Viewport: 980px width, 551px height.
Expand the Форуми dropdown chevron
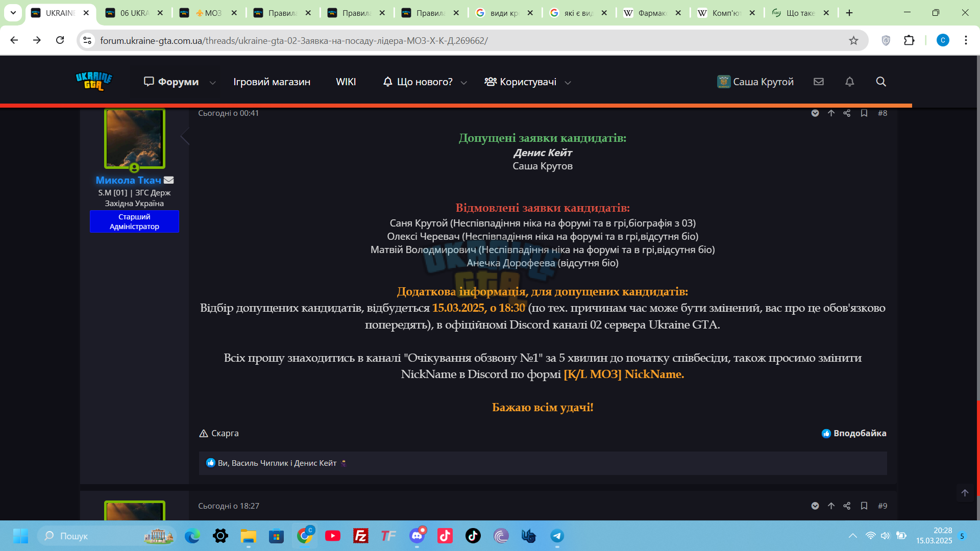[x=213, y=82]
